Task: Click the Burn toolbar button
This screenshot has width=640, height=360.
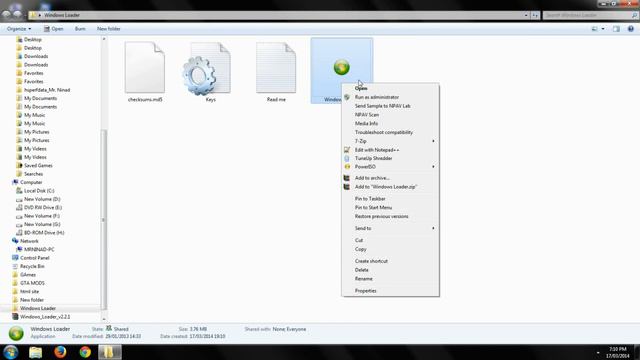Action: click(80, 29)
